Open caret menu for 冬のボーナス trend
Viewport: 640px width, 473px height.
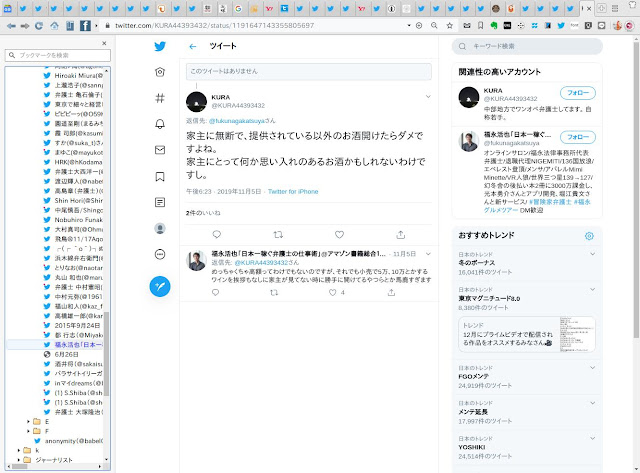(592, 254)
